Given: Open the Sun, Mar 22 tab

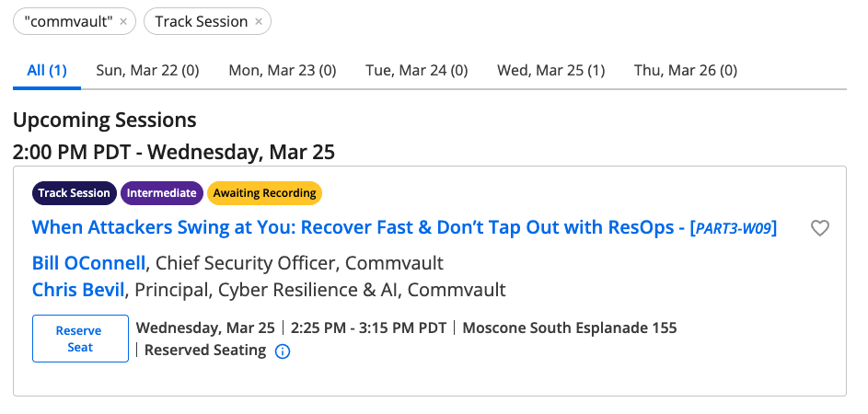Looking at the screenshot, I should point(147,70).
